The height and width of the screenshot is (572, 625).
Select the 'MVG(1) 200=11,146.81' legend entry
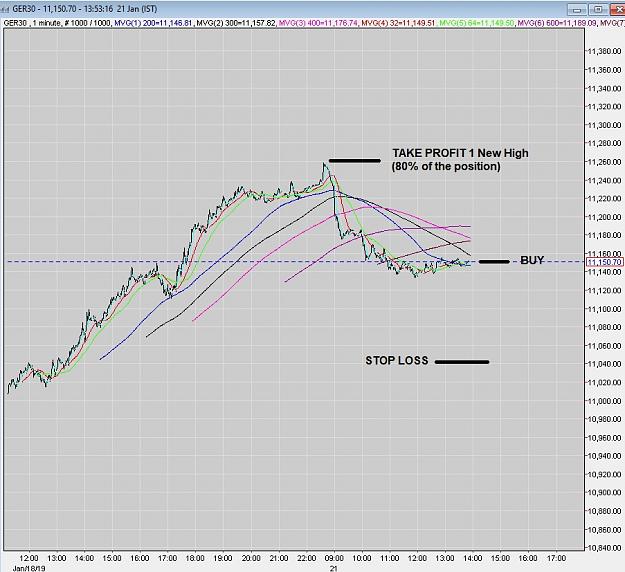point(153,23)
